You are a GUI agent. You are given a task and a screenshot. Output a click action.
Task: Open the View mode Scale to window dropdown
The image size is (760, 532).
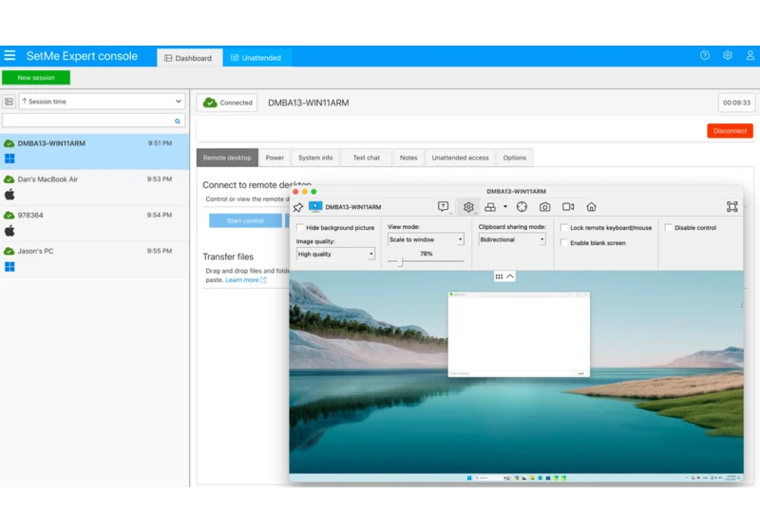tap(426, 239)
